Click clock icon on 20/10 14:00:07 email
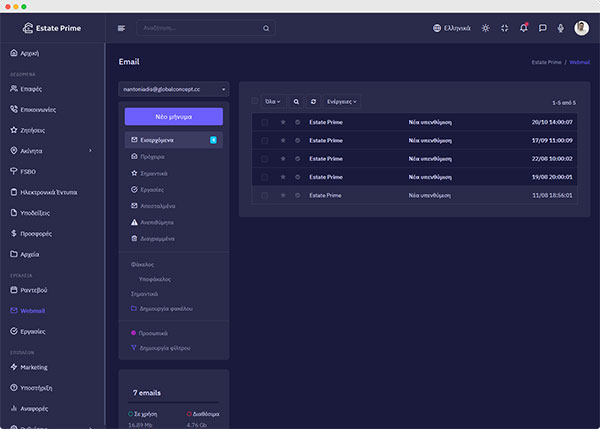The image size is (600, 429). pos(297,122)
